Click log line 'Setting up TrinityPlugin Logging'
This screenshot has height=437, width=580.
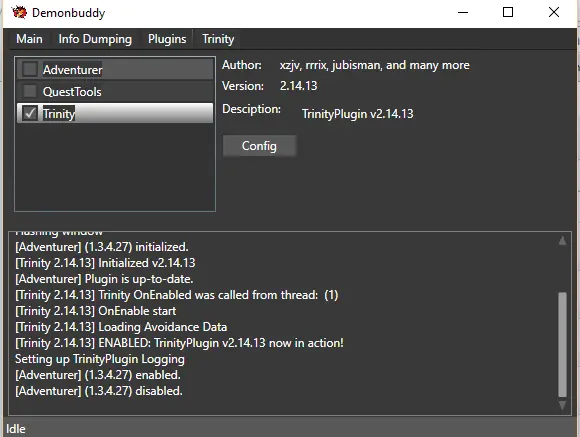point(100,359)
